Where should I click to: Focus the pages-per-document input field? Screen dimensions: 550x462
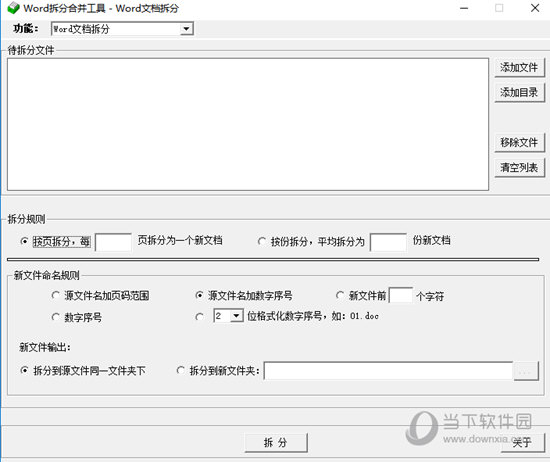click(x=113, y=242)
